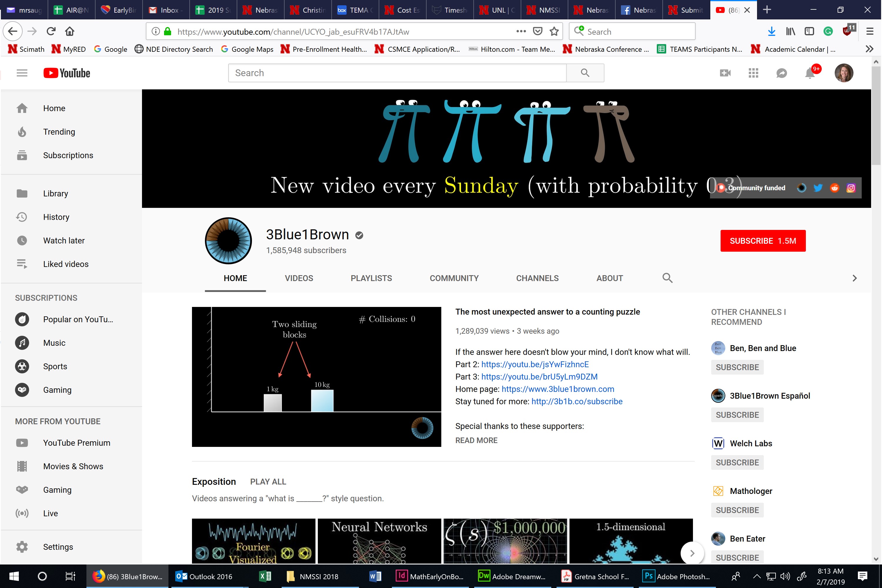Open Firefox downloads arrow
This screenshot has width=882, height=588.
771,31
